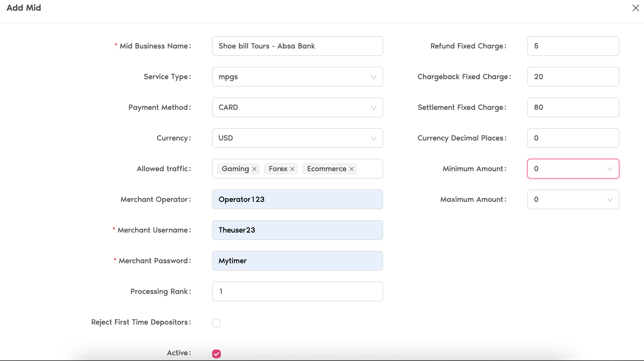Edit the Processing Rank field
This screenshot has width=644, height=361.
click(x=297, y=291)
